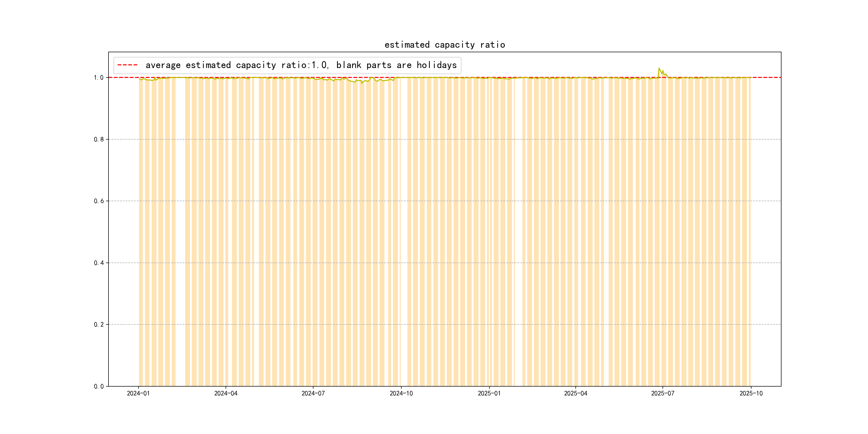The height and width of the screenshot is (434, 868).
Task: Click the legend text about average capacity ratio
Action: click(301, 65)
